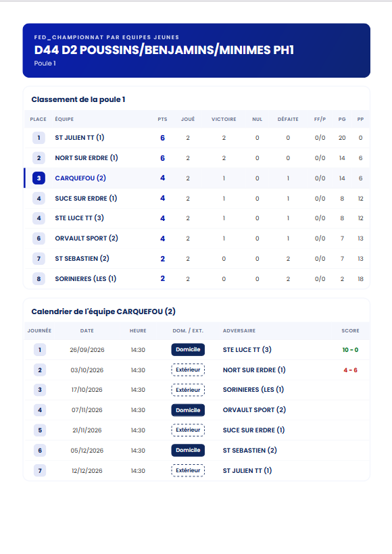
Task: Open opponent ST SEBASTIEN (2) in calendar
Action: (x=249, y=450)
